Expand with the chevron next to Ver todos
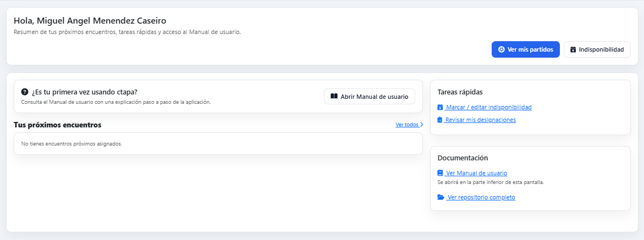The height and width of the screenshot is (240, 644). pos(422,125)
